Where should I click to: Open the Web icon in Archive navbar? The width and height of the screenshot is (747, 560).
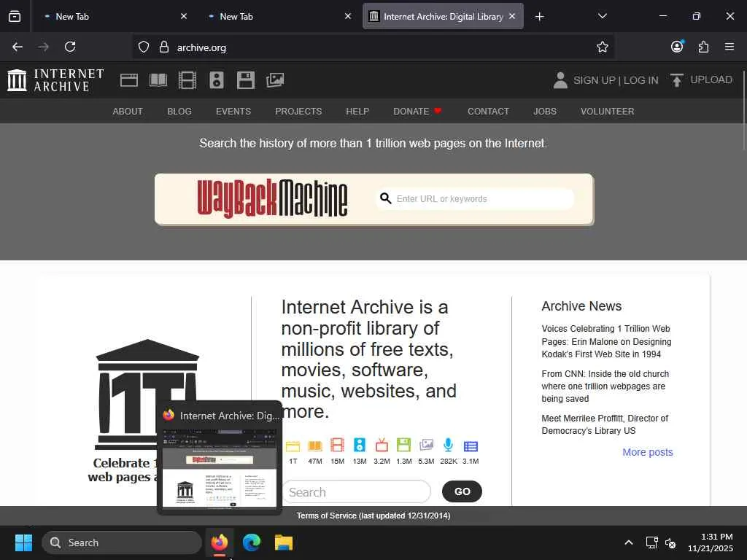pyautogui.click(x=128, y=80)
